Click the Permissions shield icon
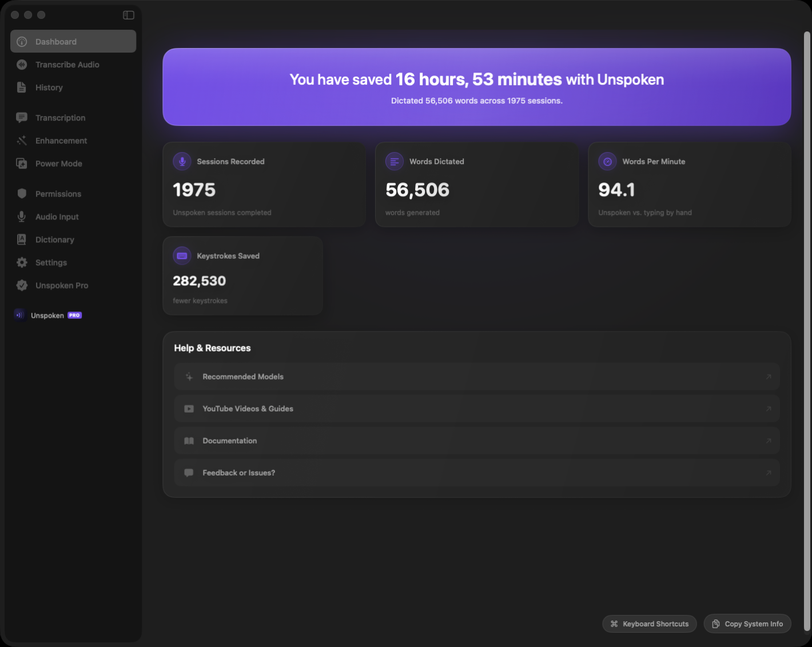 click(22, 194)
